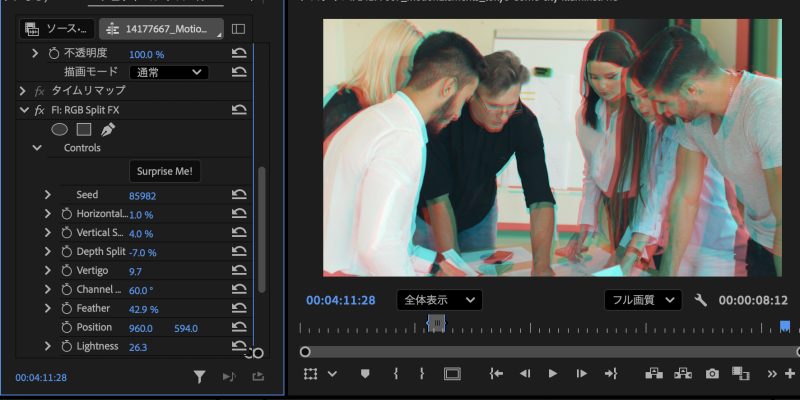Click the Position X value 960.0

point(141,328)
